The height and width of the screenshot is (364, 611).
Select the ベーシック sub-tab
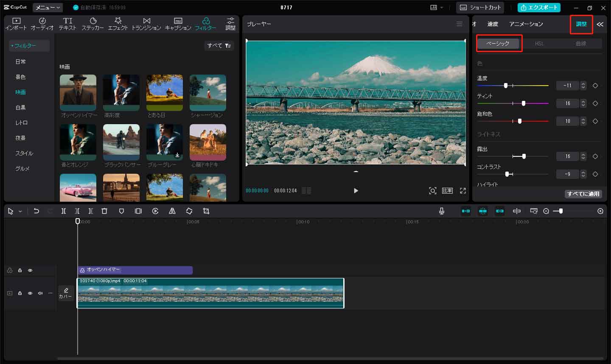click(x=498, y=44)
